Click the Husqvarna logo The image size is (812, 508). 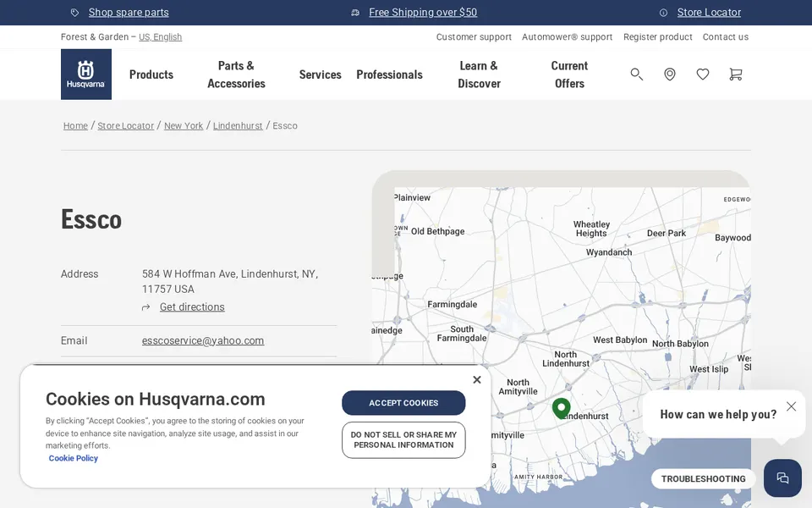(86, 75)
